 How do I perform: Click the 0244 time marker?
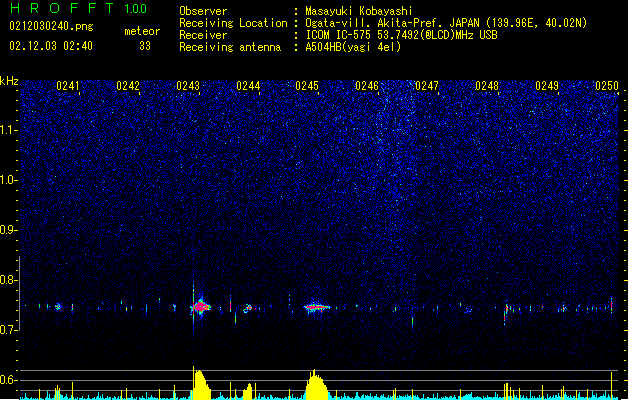[x=248, y=86]
